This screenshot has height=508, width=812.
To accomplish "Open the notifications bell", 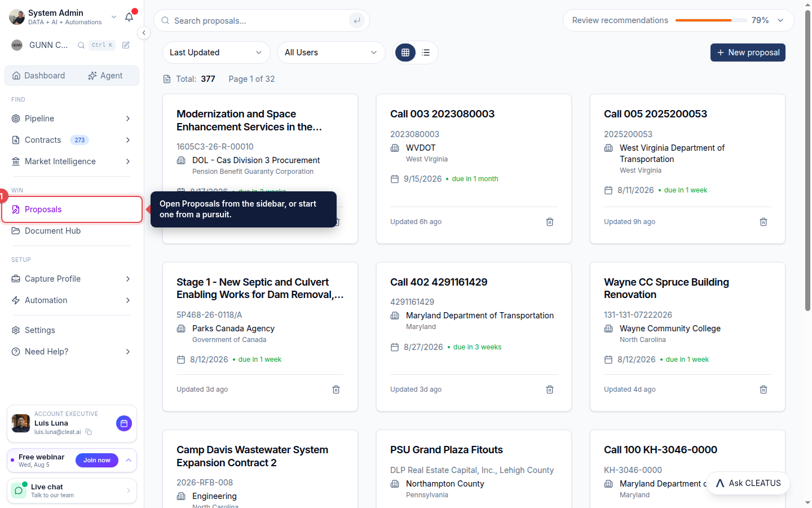I will [x=129, y=17].
